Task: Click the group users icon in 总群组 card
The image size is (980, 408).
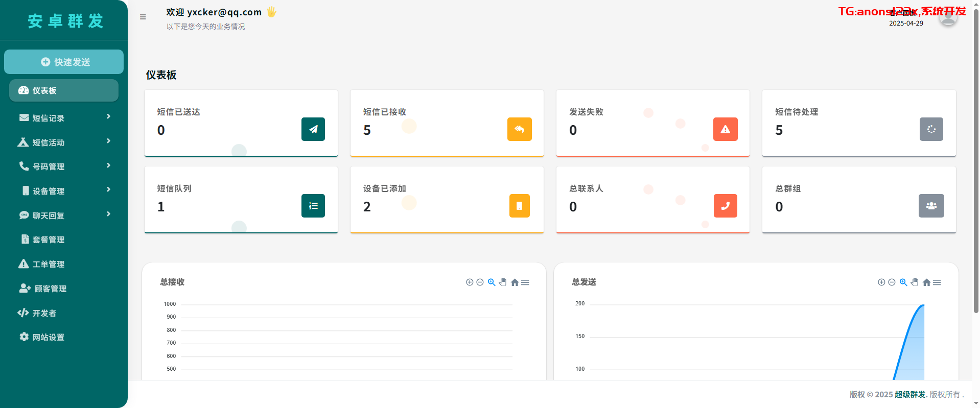Action: pyautogui.click(x=931, y=206)
